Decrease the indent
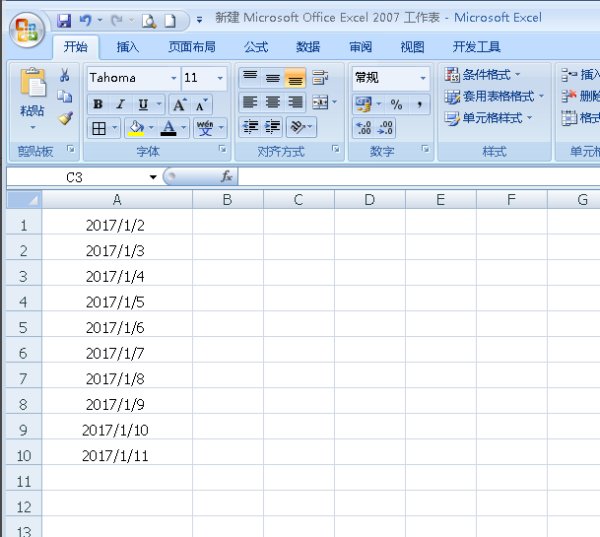Viewport: 600px width, 537px height. point(250,127)
